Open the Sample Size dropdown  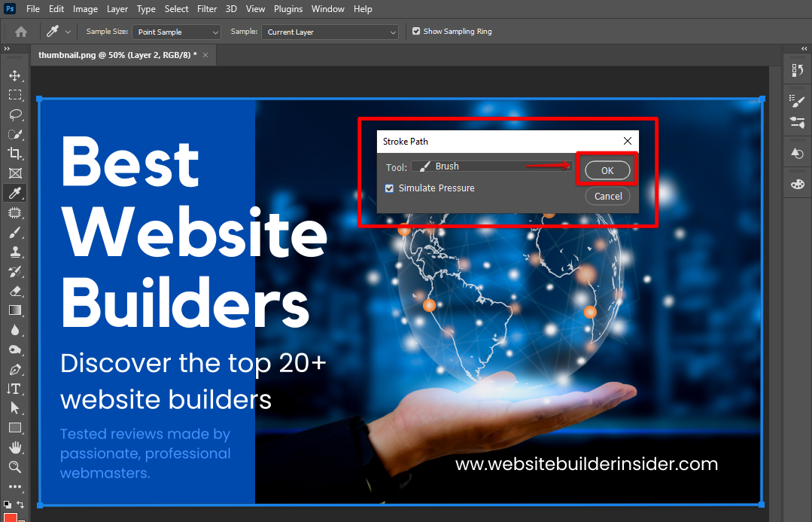pos(177,32)
